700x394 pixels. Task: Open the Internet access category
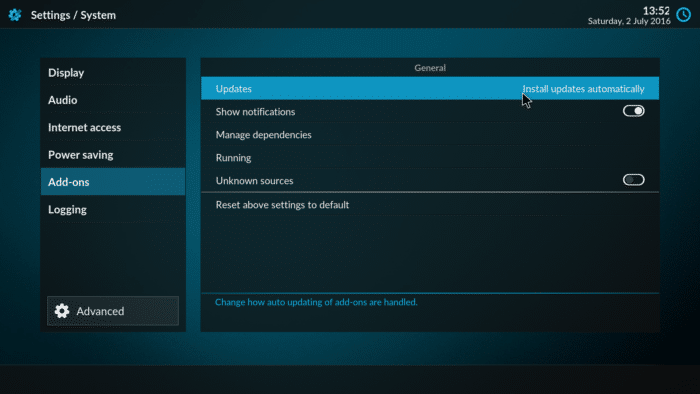pos(113,127)
